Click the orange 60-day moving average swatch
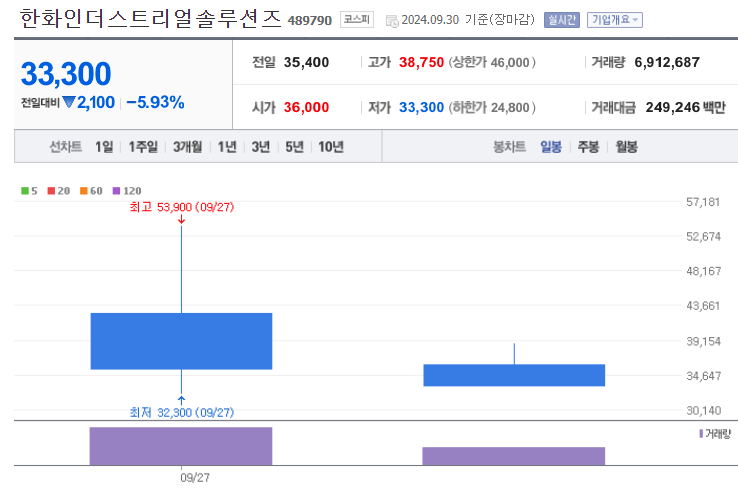Screen dimensions: 738x489 click(x=84, y=191)
